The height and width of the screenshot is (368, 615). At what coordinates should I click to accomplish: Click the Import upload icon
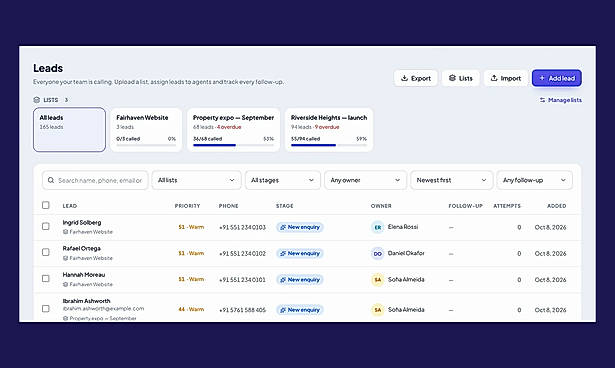click(494, 78)
